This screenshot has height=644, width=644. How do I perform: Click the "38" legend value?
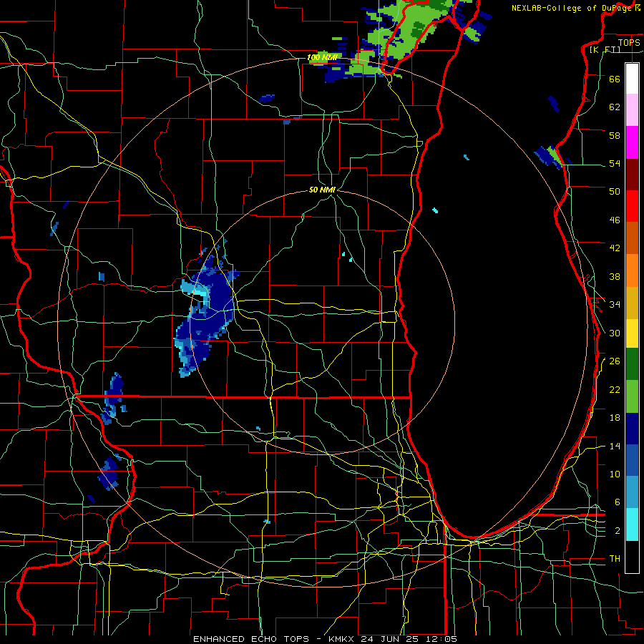(x=615, y=276)
